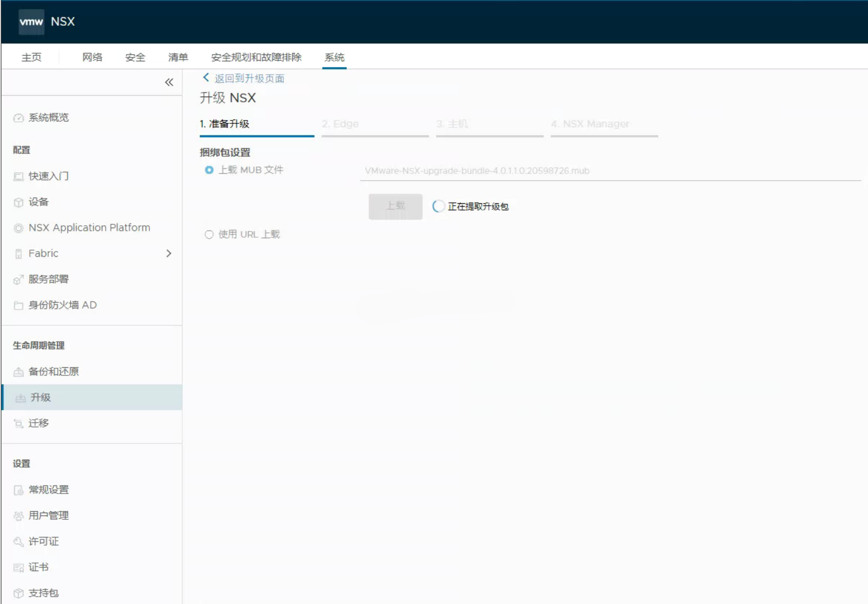The image size is (868, 604).
Task: Click the 快速入门 laptop icon
Action: (19, 176)
